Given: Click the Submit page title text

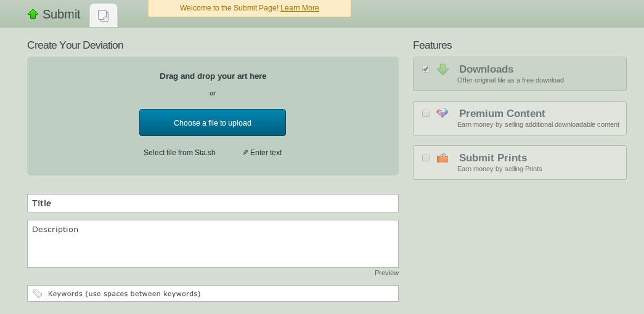Looking at the screenshot, I should click(x=62, y=14).
